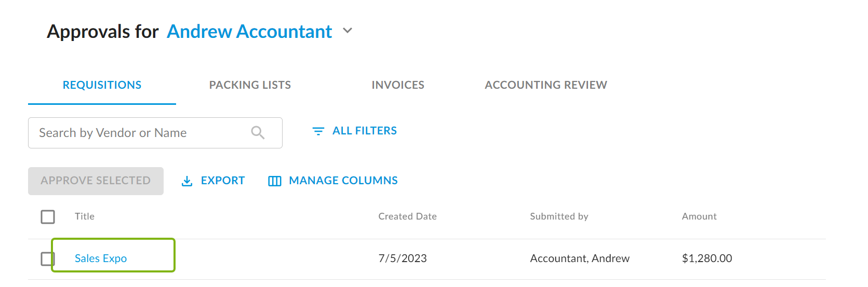Click the Manage Columns grid icon
This screenshot has height=287, width=868.
(x=274, y=181)
